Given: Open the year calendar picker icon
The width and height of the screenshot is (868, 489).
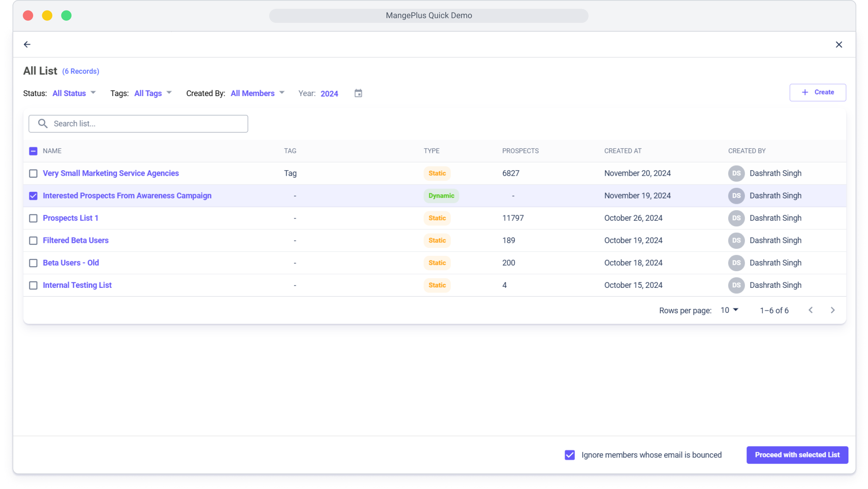Looking at the screenshot, I should point(358,93).
